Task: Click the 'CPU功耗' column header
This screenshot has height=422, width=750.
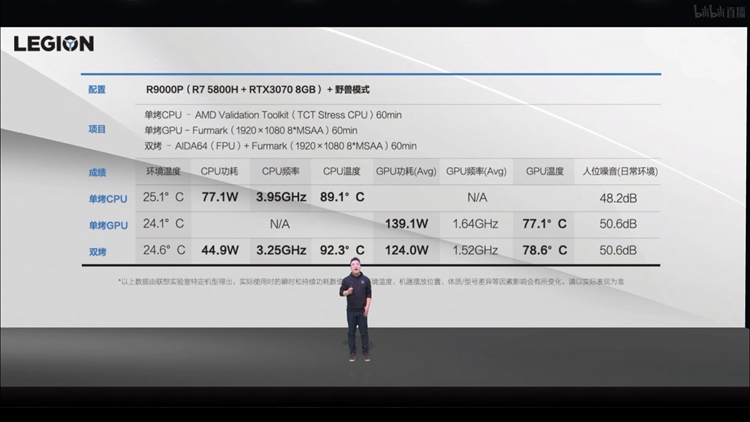Action: pos(219,171)
